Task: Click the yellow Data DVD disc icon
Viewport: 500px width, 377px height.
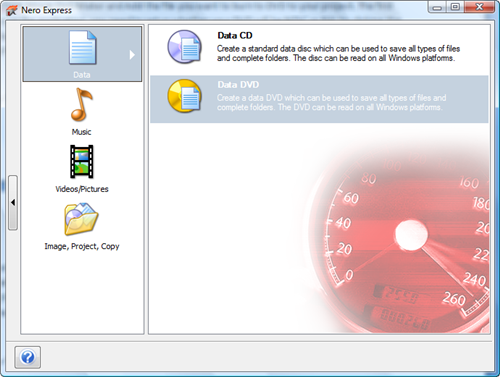Action: click(185, 96)
